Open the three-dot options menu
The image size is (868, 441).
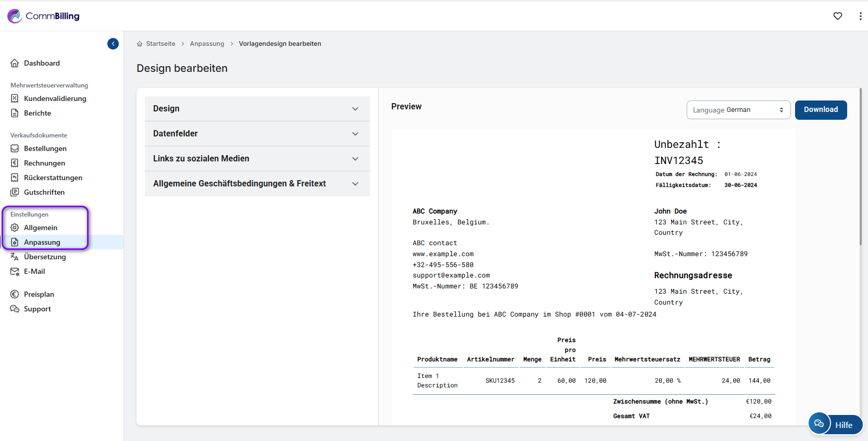pyautogui.click(x=860, y=16)
